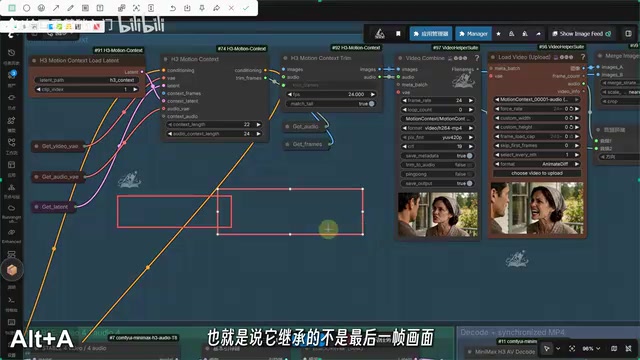Toggle pingpong switch in Video Combine

[469, 174]
